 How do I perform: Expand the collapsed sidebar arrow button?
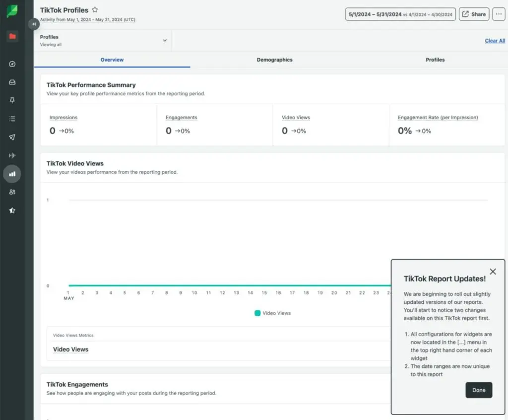[33, 24]
